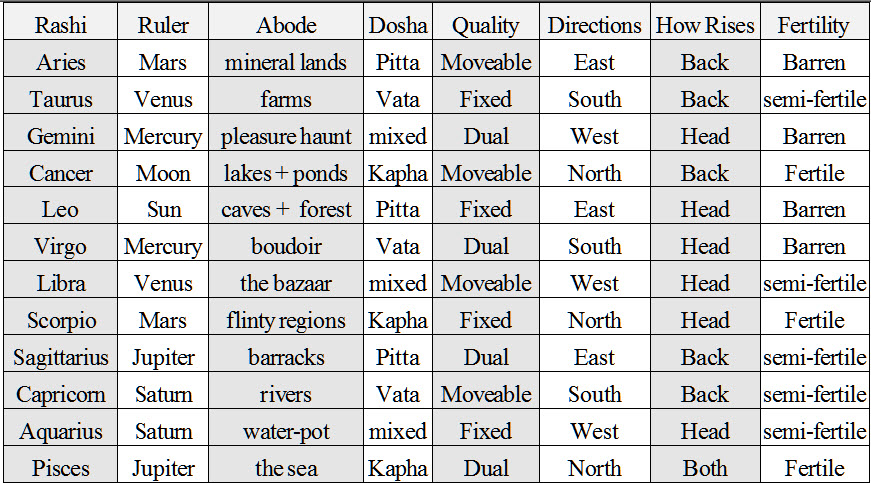This screenshot has height=483, width=871.
Task: Select the "boudoir" cell
Action: click(x=286, y=247)
